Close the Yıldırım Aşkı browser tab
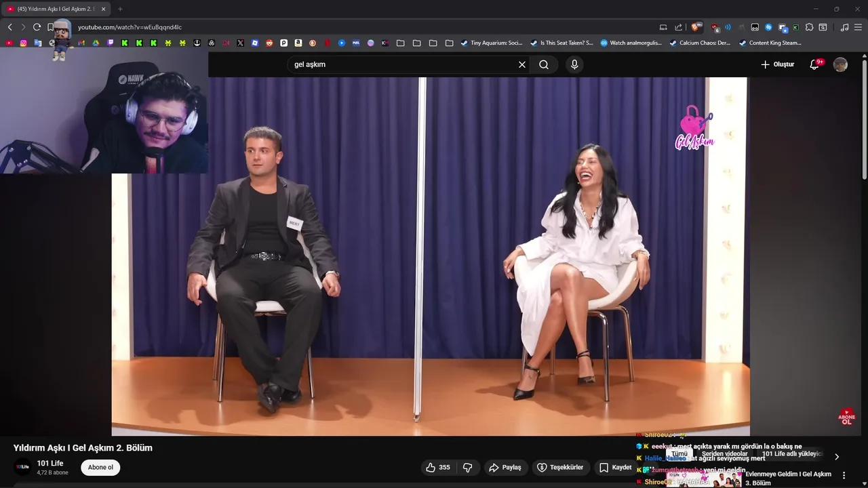This screenshot has height=488, width=868. [104, 9]
